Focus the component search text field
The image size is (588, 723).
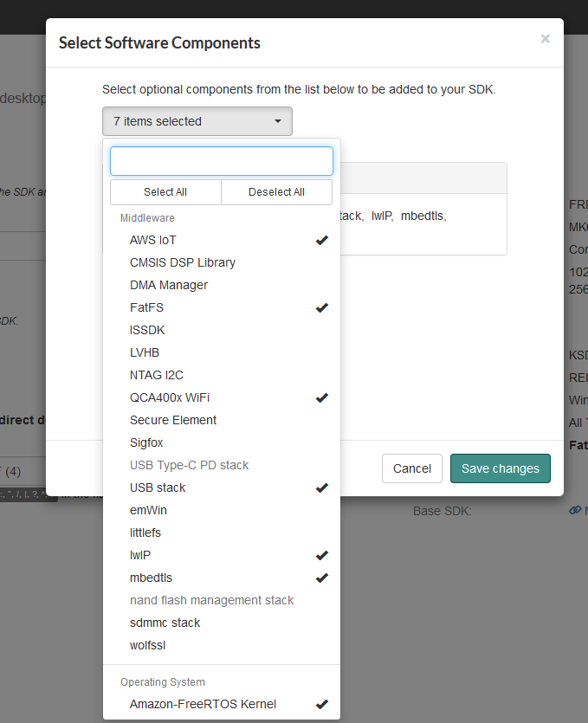coord(222,161)
